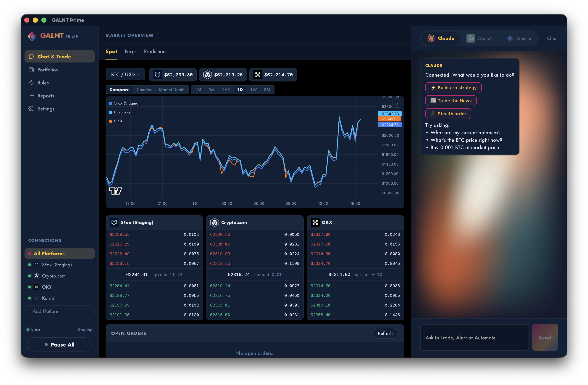Click the Stealth order suggestion
Image resolution: width=588 pixels, height=385 pixels.
point(448,114)
